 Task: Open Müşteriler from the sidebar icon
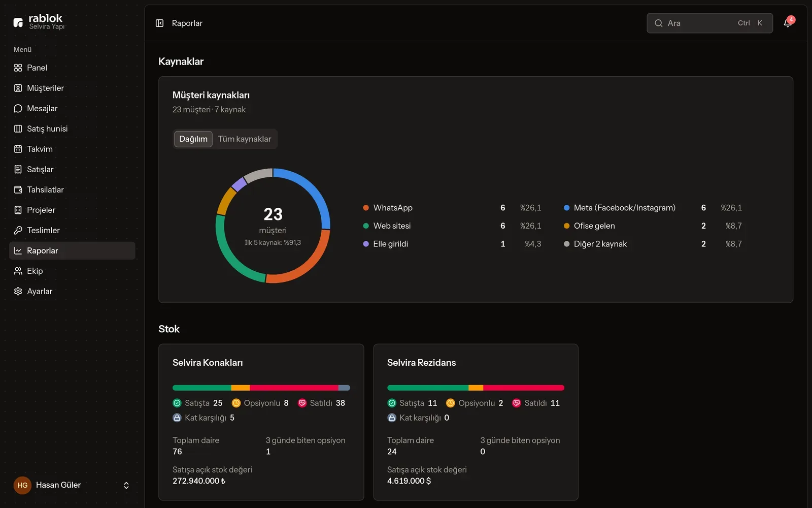[x=18, y=88]
